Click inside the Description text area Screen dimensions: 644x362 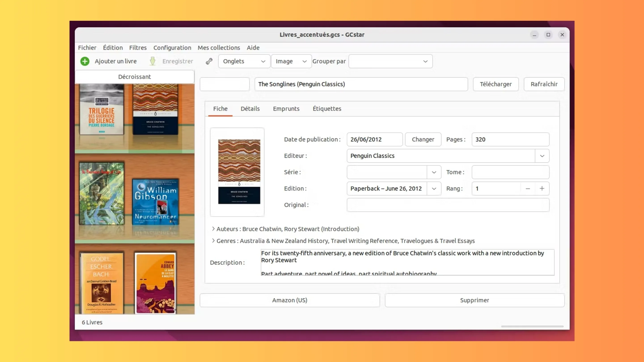(x=407, y=262)
